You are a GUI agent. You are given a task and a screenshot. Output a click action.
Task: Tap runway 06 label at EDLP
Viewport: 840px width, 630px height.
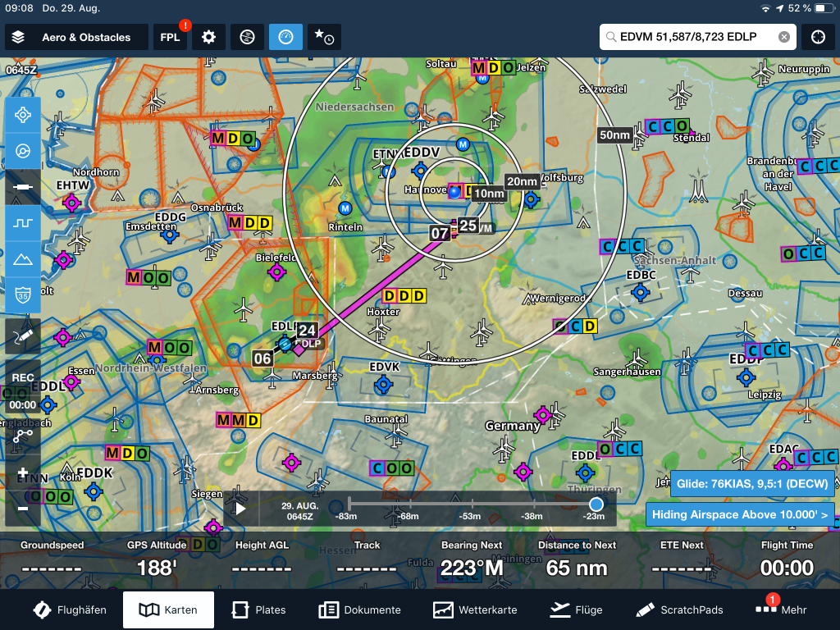click(262, 358)
